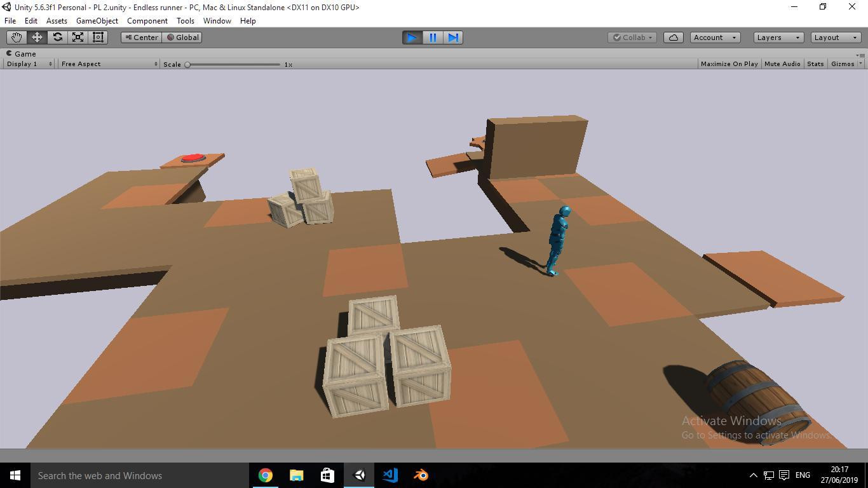Viewport: 868px width, 488px height.
Task: Select the Move tool
Action: click(37, 37)
